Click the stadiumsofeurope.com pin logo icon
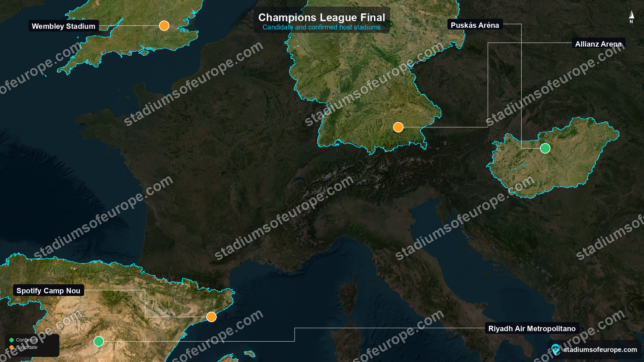 point(555,350)
